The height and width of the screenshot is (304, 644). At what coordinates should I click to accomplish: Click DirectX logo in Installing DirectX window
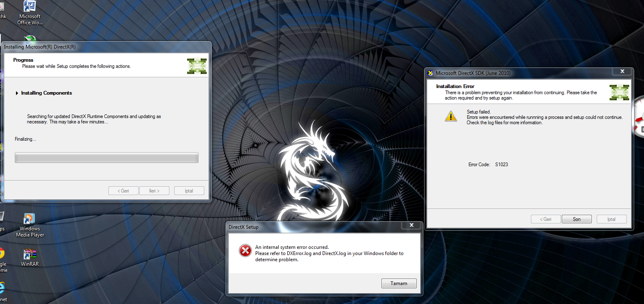point(197,66)
